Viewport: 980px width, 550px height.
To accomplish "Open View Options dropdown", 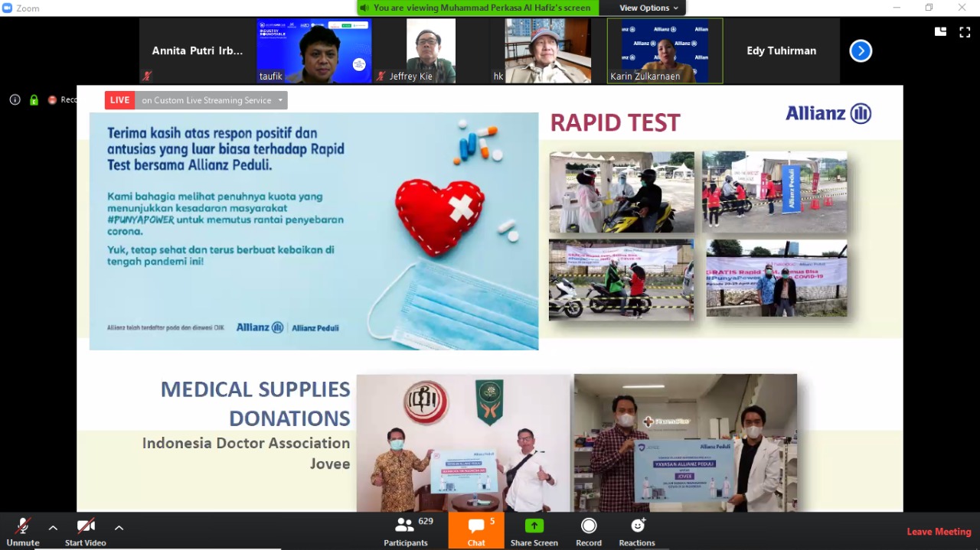I will point(643,8).
